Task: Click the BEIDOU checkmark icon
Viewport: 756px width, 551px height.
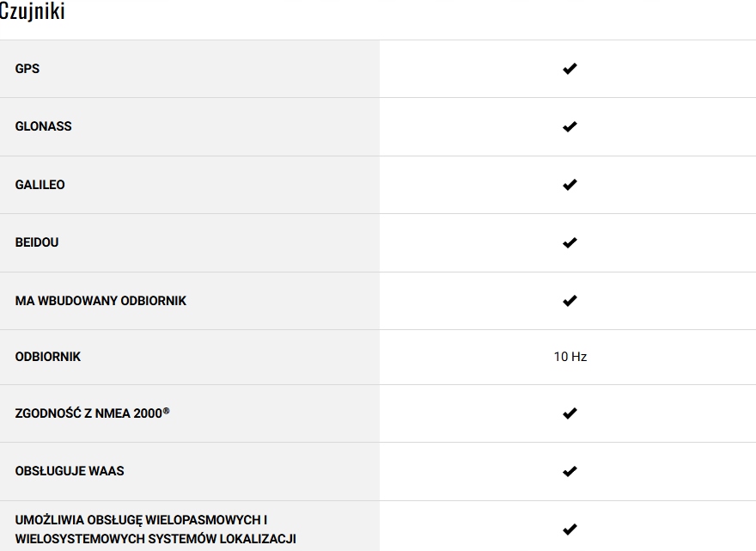Action: click(x=570, y=242)
